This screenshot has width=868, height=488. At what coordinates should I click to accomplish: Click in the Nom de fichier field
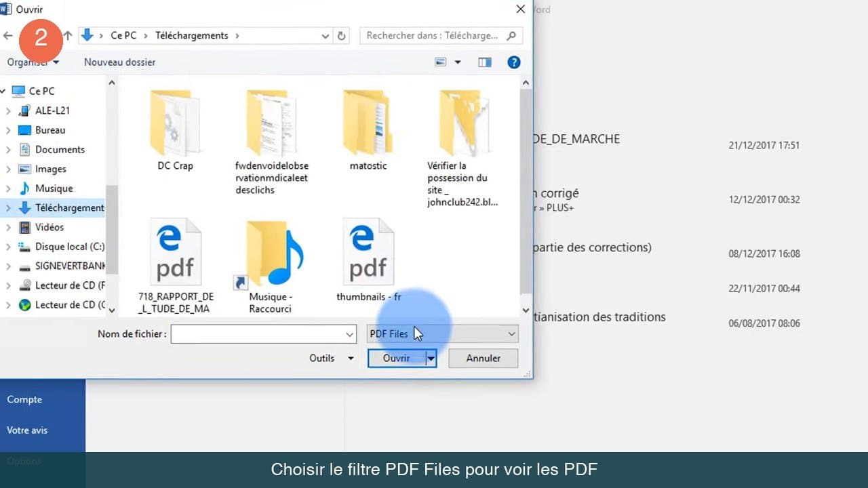click(257, 334)
